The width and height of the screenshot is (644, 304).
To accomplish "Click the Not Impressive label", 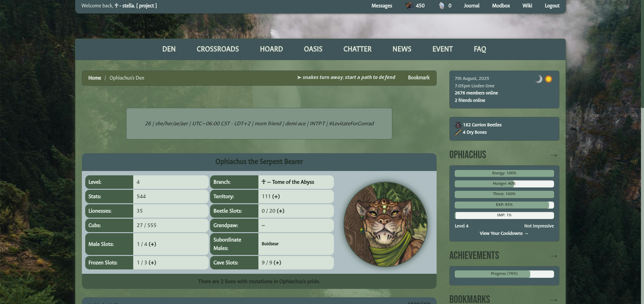I will pos(539,226).
